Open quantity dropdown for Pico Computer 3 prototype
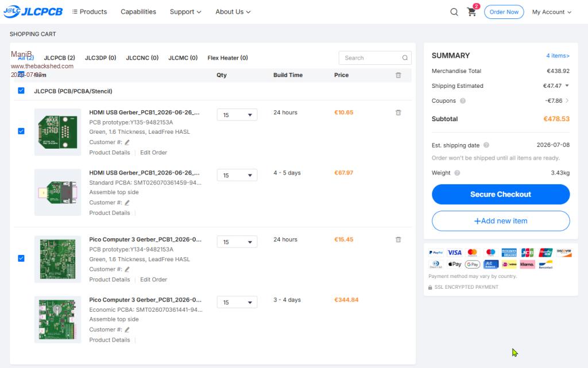 [237, 242]
